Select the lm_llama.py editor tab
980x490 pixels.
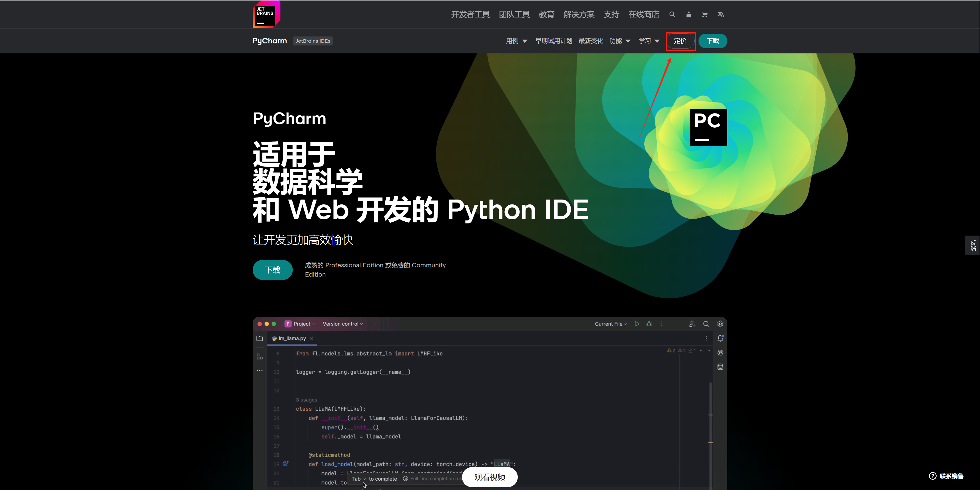coord(292,338)
